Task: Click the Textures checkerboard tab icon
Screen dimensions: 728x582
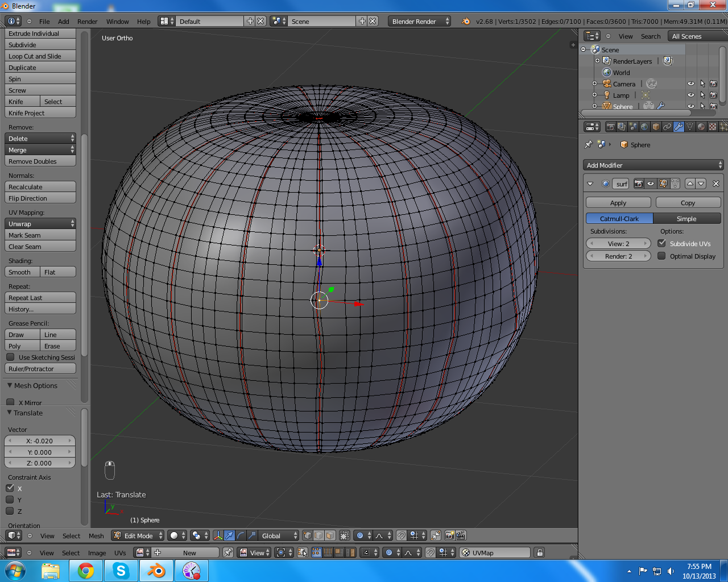Action: point(713,127)
